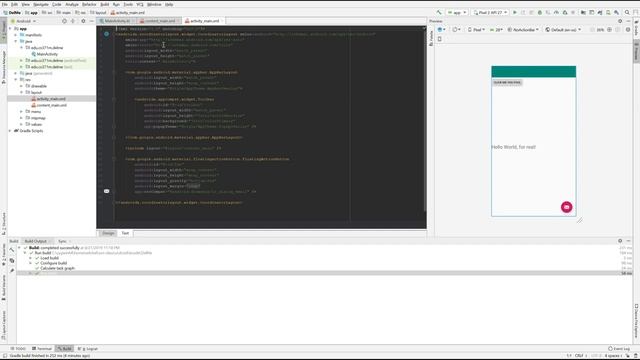The height and width of the screenshot is (360, 640).
Task: Open the orientation dropdown in Preview
Action: pos(457,30)
